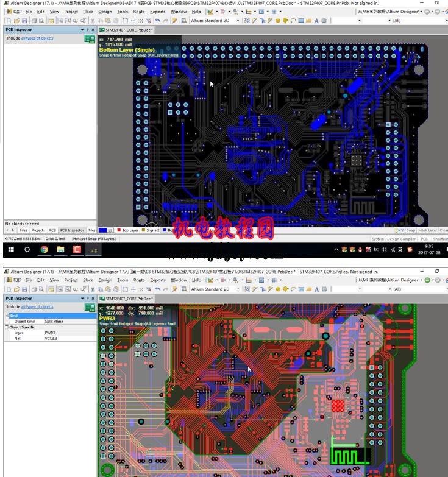
Task: Click Select Inside Area icon in PWR3 window
Action: (x=125, y=289)
